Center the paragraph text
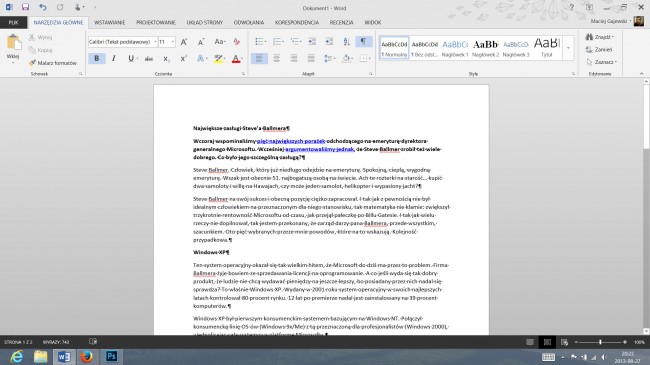650x365 pixels. point(276,58)
